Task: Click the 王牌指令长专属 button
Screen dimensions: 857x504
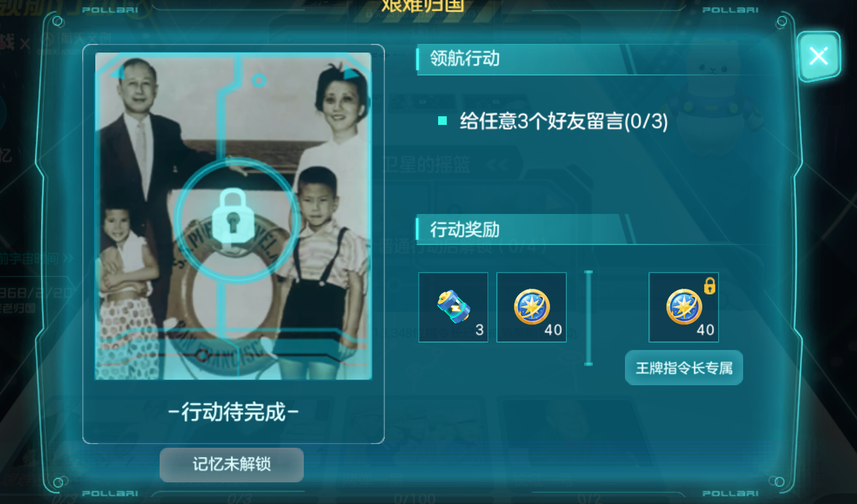Action: coord(684,368)
